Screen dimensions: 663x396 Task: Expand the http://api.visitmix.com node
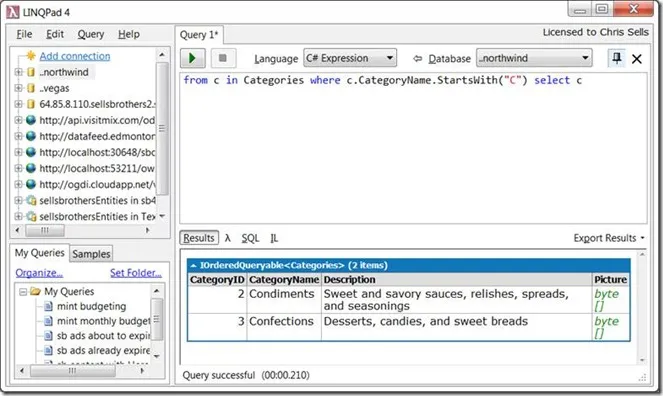pyautogui.click(x=18, y=120)
